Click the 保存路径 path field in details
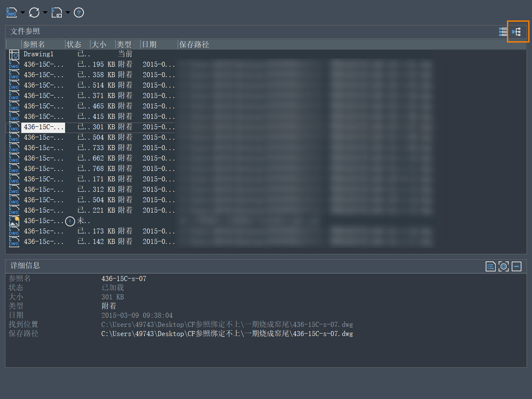The height and width of the screenshot is (399, 532). coord(227,334)
